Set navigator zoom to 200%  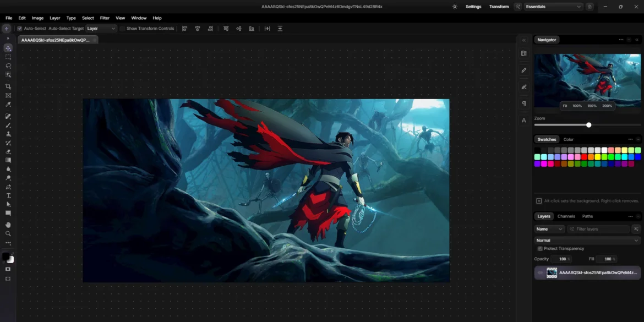point(607,106)
